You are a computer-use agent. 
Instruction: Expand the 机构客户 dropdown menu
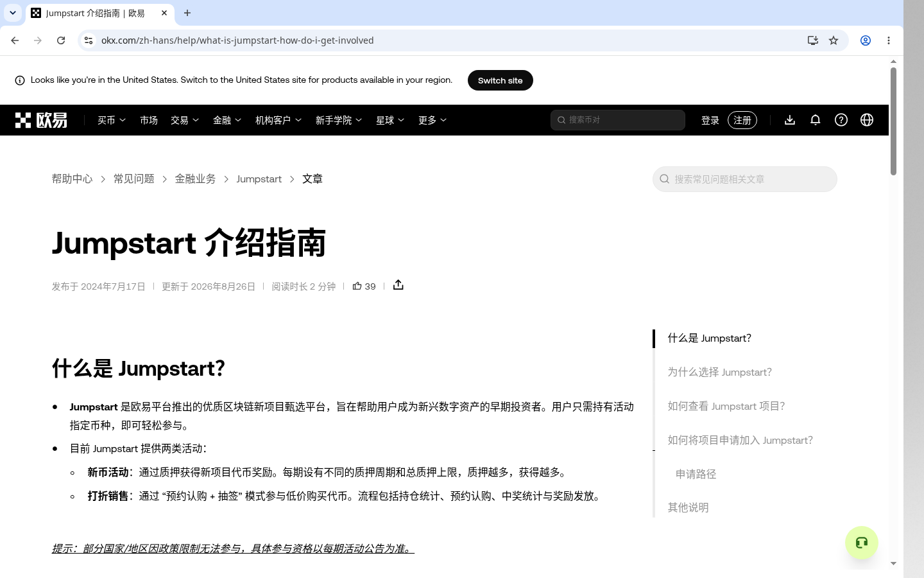278,120
